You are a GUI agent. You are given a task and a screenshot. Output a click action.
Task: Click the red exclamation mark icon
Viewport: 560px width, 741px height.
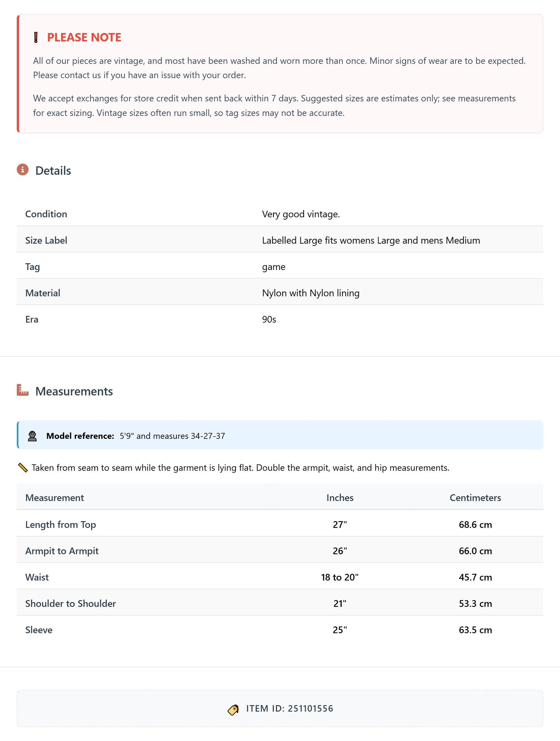[36, 37]
